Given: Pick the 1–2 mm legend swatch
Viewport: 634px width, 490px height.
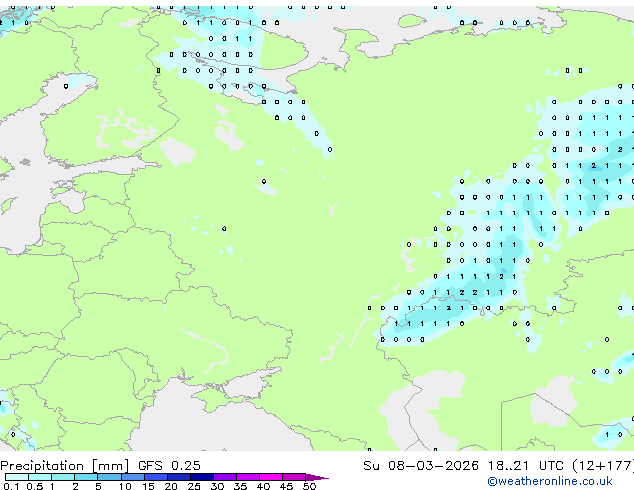Looking at the screenshot, I should (63, 477).
